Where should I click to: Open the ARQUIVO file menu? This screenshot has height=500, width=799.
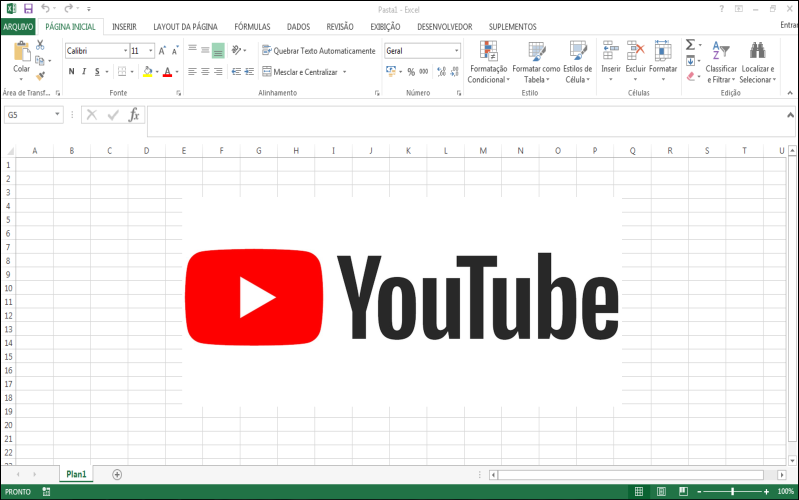18,27
